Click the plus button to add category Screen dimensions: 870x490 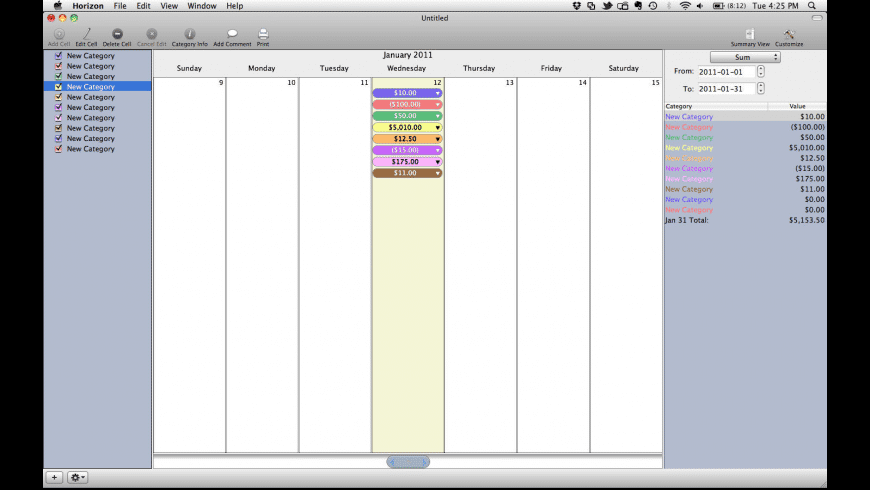pyautogui.click(x=54, y=477)
